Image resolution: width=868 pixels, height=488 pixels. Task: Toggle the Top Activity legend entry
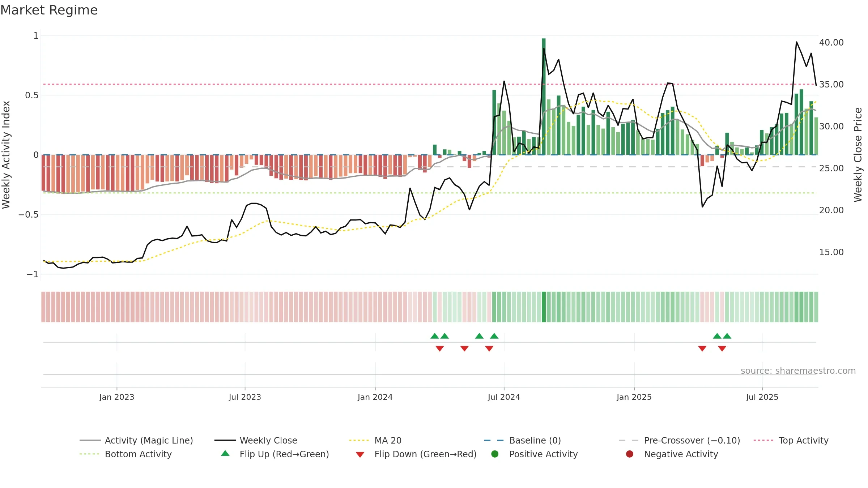point(791,440)
